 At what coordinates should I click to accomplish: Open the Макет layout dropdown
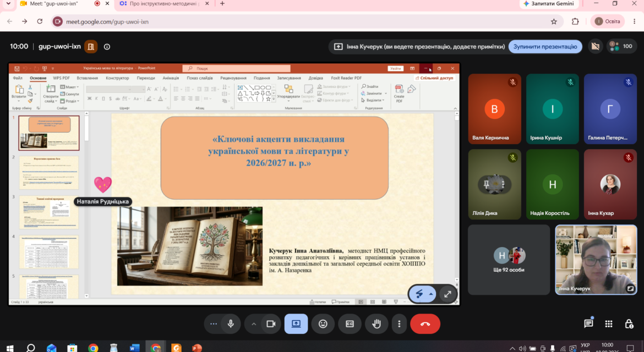[x=69, y=87]
